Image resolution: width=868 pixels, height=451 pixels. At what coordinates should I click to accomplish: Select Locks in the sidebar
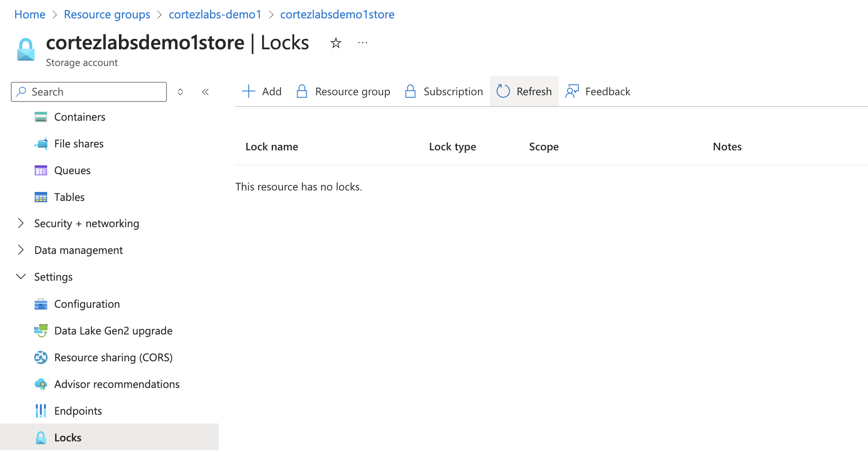pyautogui.click(x=109, y=438)
